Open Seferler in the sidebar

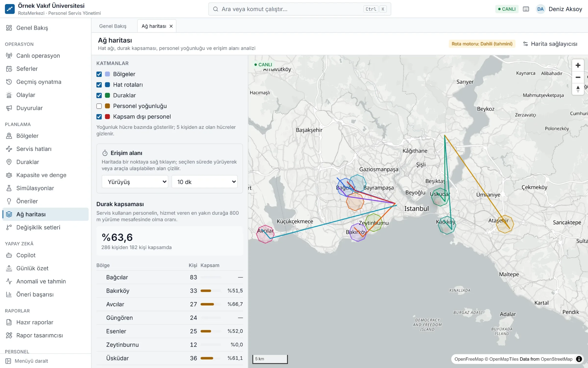pyautogui.click(x=46, y=69)
